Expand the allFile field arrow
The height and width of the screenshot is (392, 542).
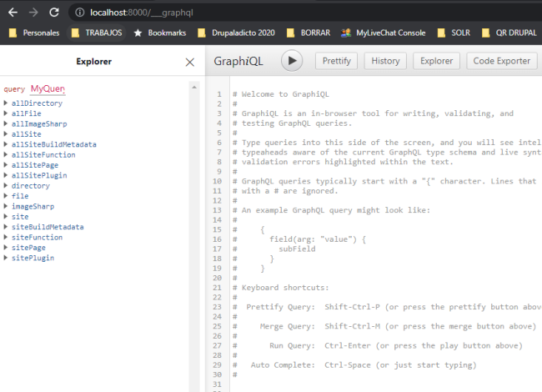click(x=6, y=113)
